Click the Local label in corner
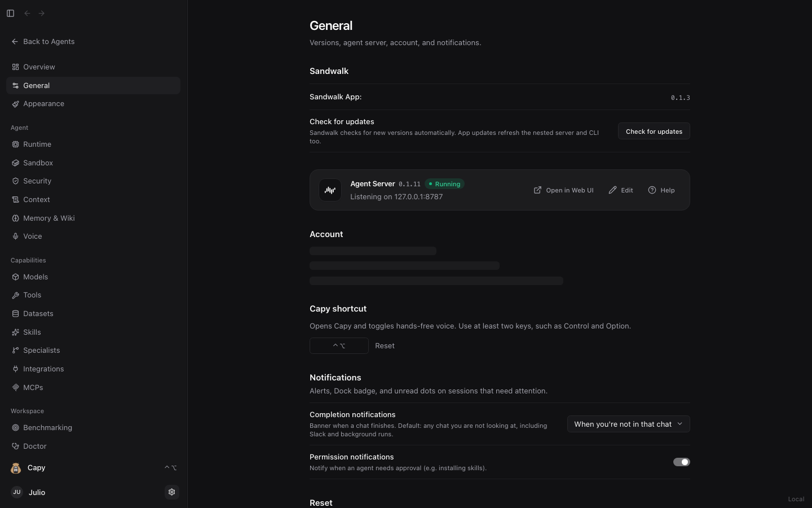Viewport: 812px width, 508px height. [x=796, y=499]
